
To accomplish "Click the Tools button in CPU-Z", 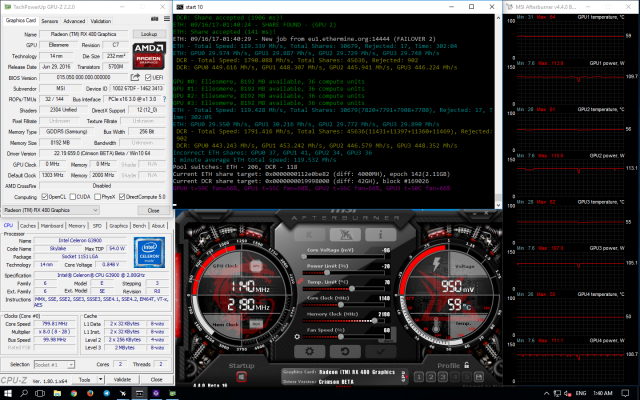I will pos(84,380).
